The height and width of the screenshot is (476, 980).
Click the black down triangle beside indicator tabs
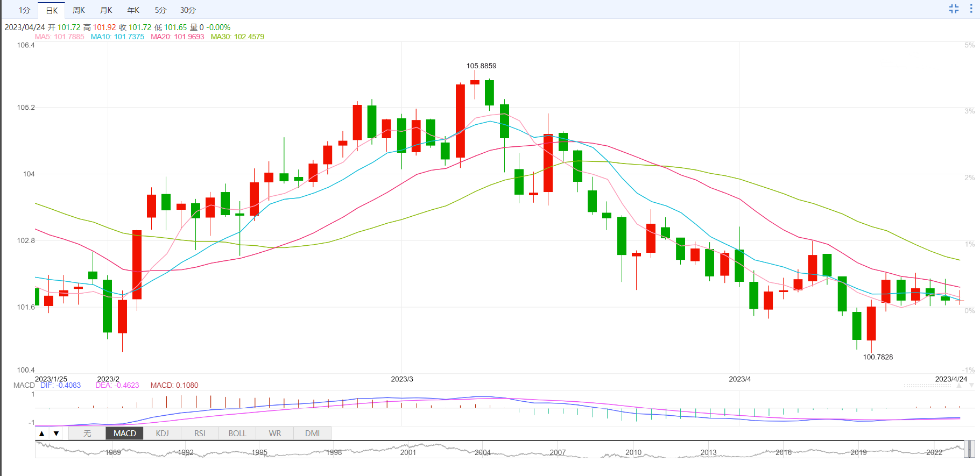(56, 434)
